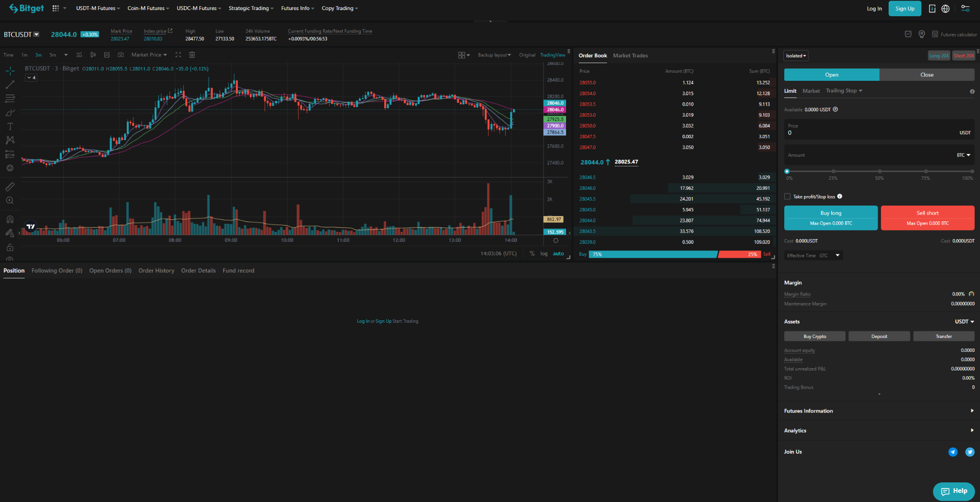Select the zoom in tool
Viewport: 980px width, 502px height.
[10, 200]
